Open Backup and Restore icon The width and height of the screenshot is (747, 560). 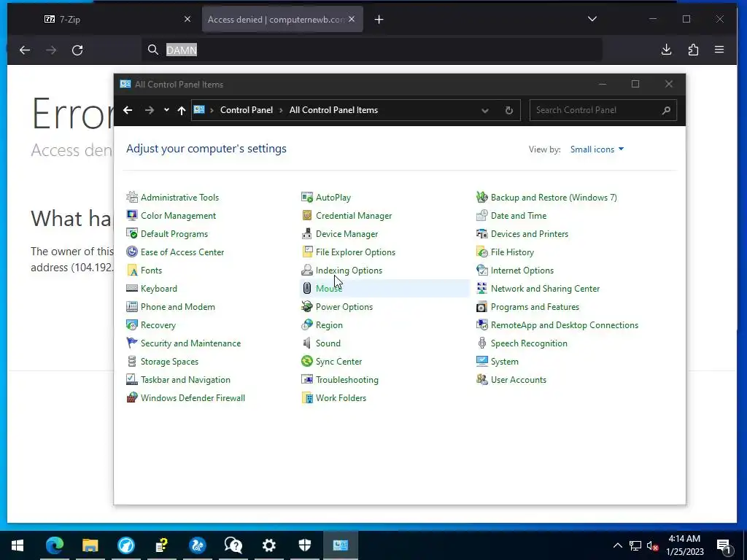point(482,197)
